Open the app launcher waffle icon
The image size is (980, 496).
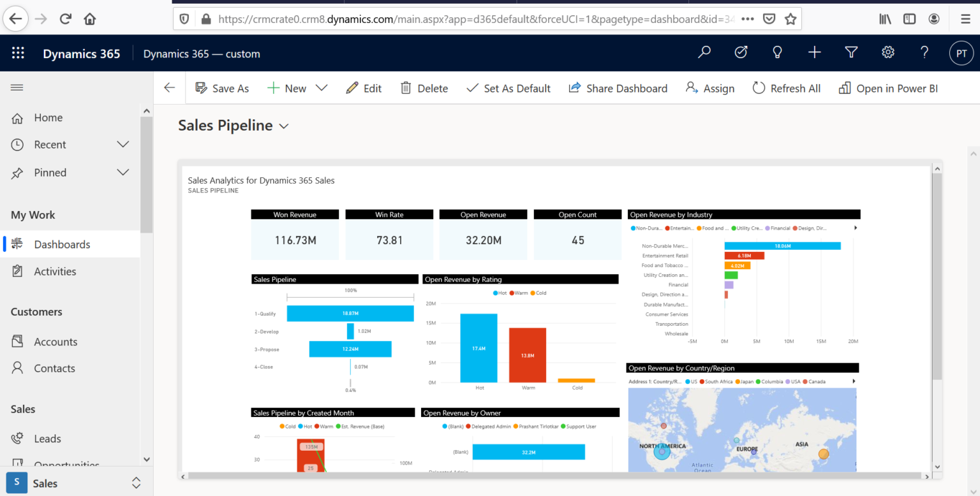coord(17,52)
